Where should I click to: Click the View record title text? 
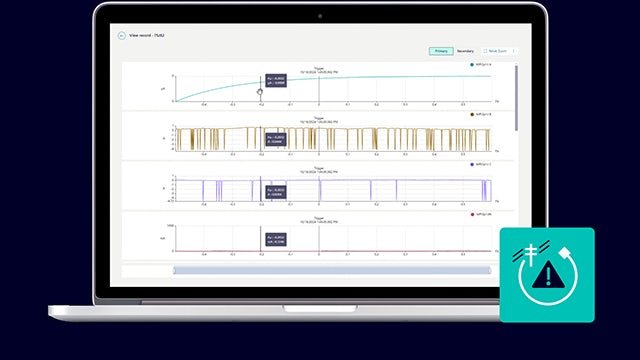[x=147, y=36]
